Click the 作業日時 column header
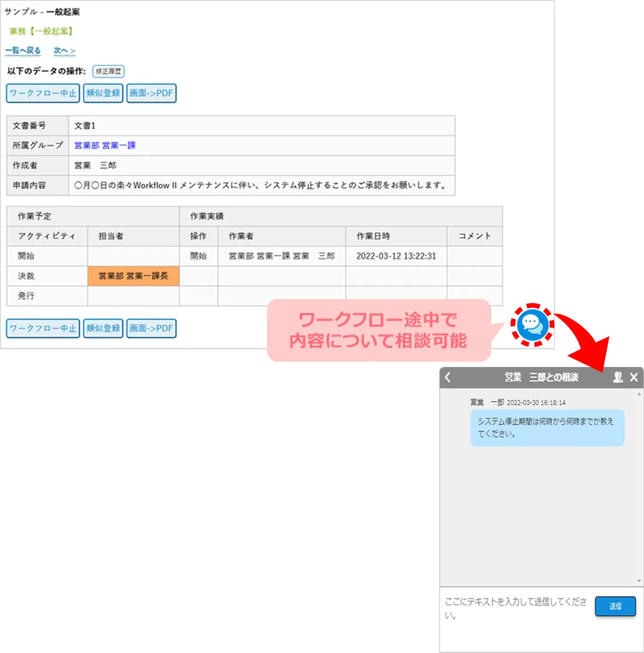This screenshot has width=644, height=653. [x=396, y=236]
